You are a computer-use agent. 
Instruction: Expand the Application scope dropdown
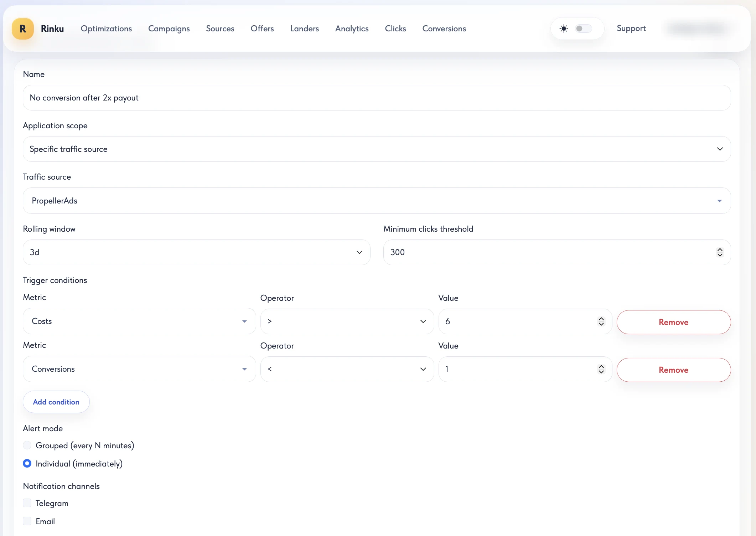click(377, 149)
